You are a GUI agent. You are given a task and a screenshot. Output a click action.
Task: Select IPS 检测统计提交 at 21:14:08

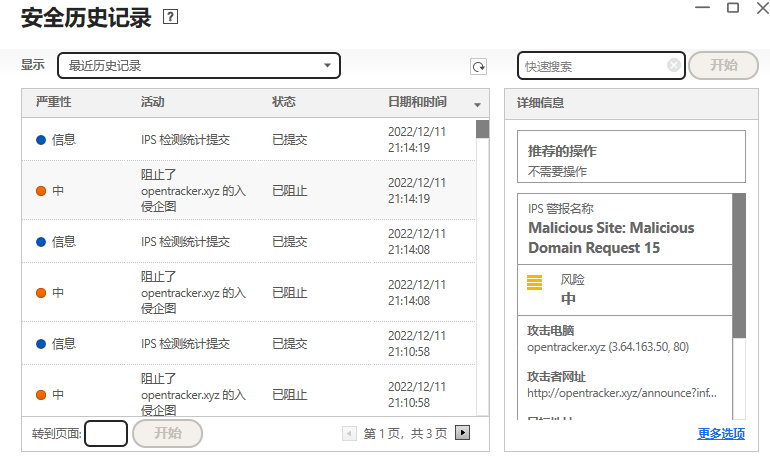click(x=185, y=242)
